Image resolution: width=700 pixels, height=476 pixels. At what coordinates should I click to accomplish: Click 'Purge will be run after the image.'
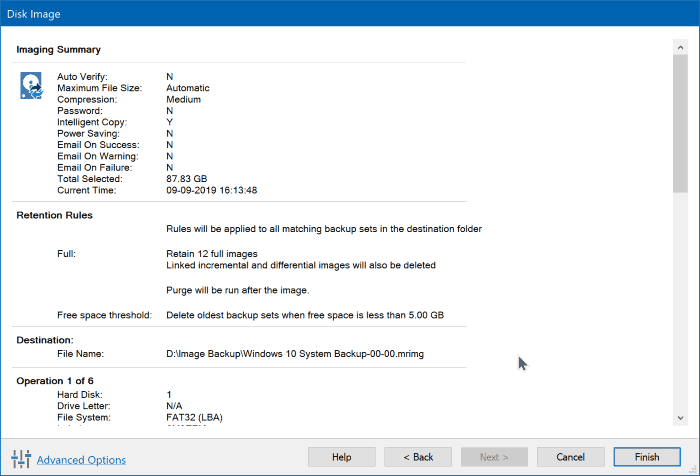click(238, 290)
